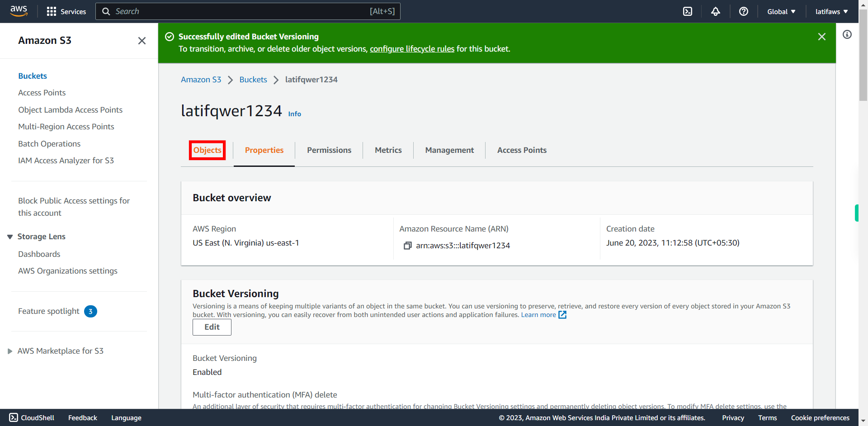
Task: Open the latifaws account dropdown
Action: (832, 12)
